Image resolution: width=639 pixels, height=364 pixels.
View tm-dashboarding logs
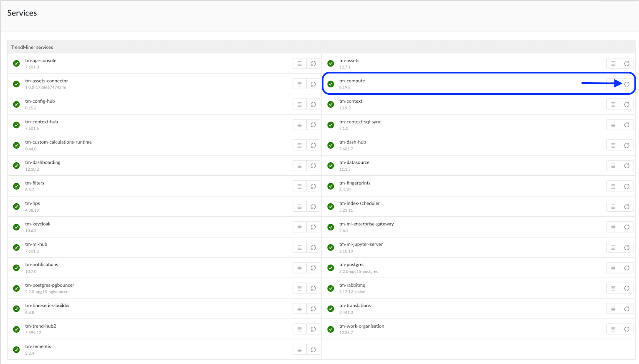coord(299,166)
